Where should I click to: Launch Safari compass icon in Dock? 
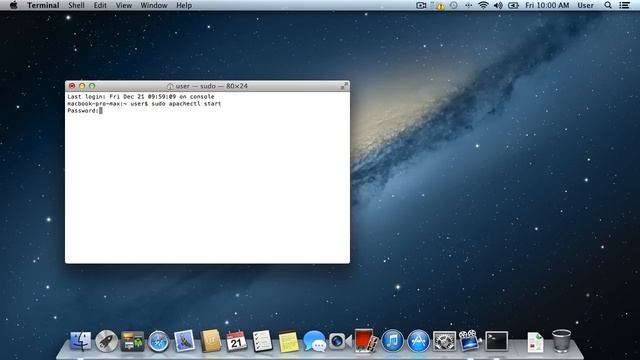point(158,341)
